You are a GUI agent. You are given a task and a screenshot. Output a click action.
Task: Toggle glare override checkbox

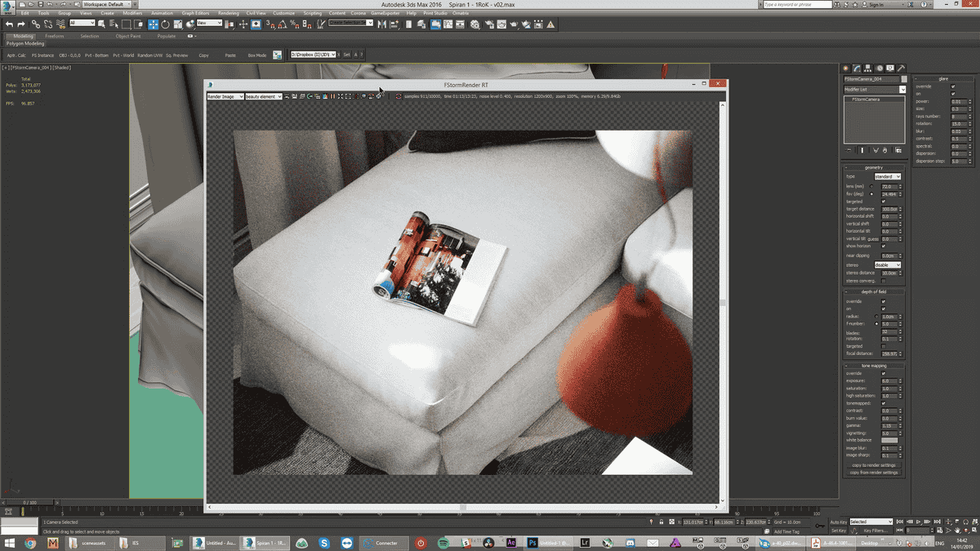[x=952, y=86]
